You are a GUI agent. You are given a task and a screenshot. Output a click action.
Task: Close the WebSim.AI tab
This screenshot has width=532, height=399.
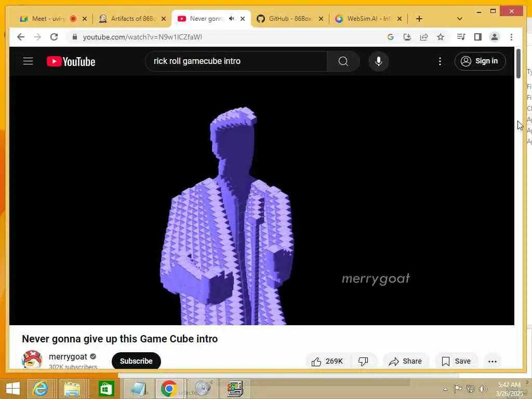coord(400,19)
